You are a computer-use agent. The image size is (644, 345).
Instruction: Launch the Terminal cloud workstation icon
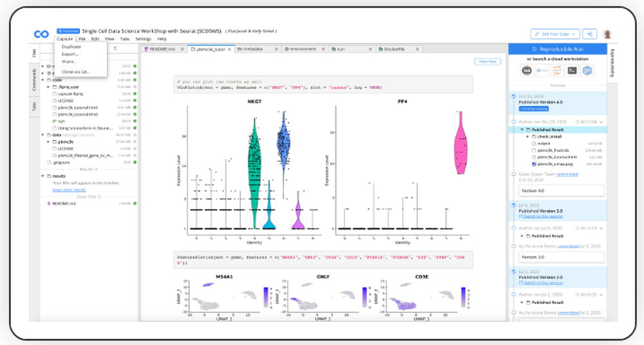[572, 70]
